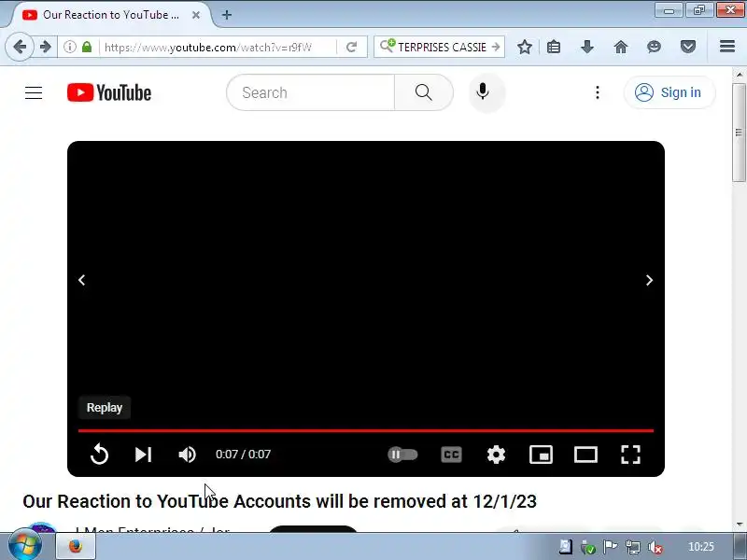Open the Windows Start menu
Screen dimensions: 747x560
pos(25,546)
